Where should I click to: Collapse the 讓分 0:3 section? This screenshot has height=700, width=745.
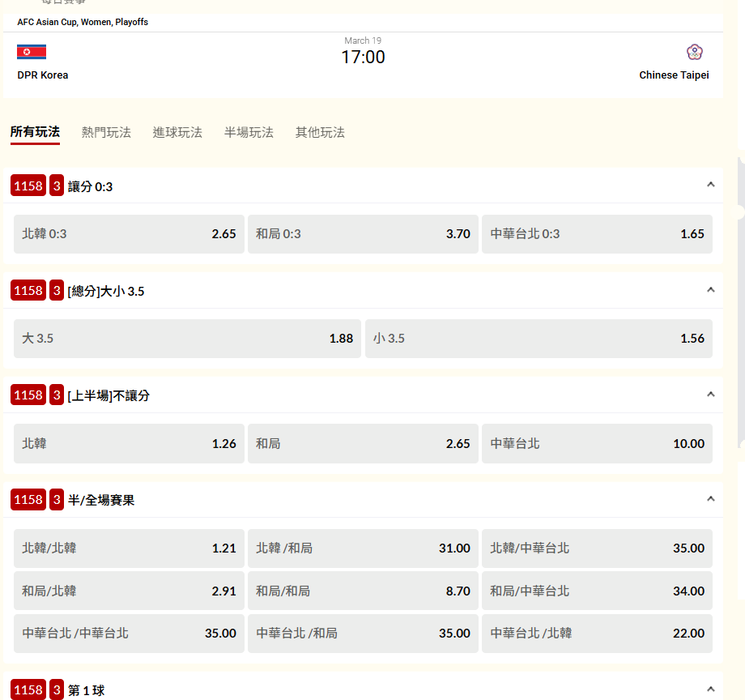click(x=710, y=185)
